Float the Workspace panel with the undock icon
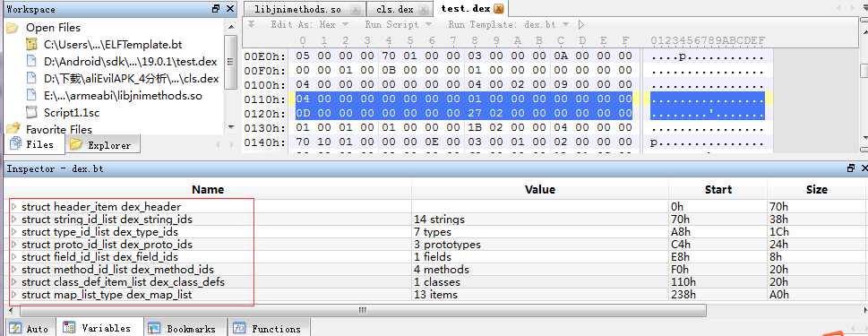The image size is (868, 336). [x=216, y=9]
